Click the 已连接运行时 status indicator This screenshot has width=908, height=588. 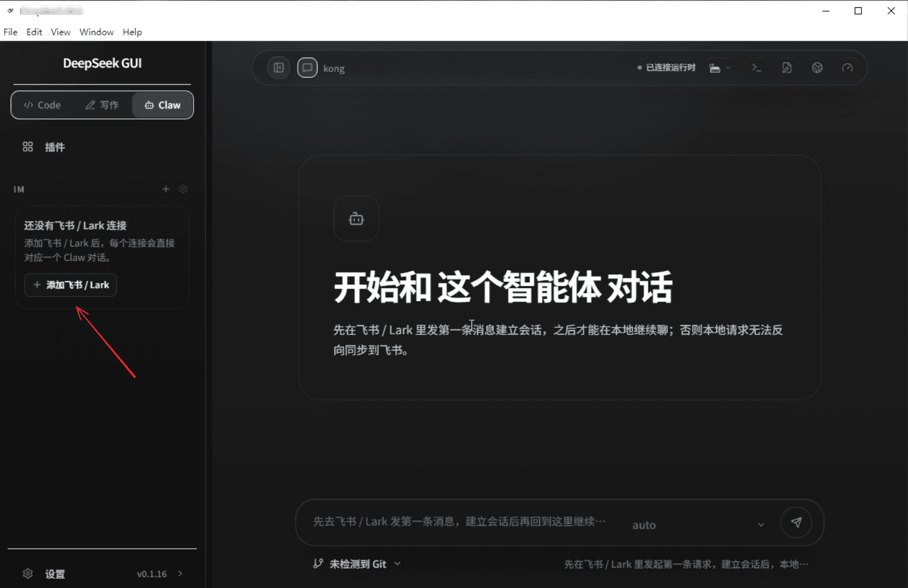666,68
